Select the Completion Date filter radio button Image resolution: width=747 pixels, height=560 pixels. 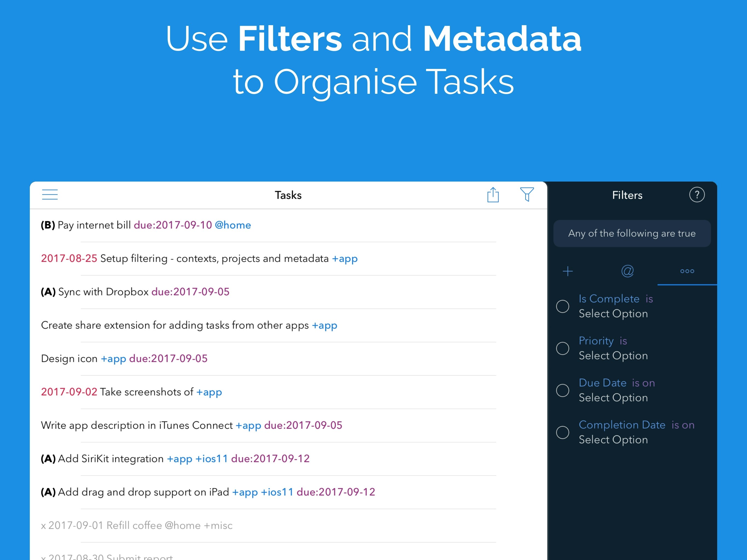pyautogui.click(x=563, y=432)
